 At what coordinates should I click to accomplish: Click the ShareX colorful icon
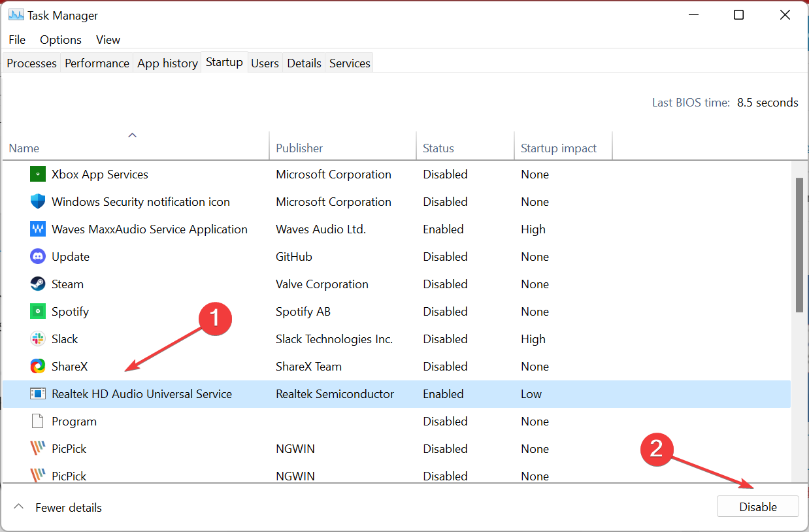coord(38,367)
